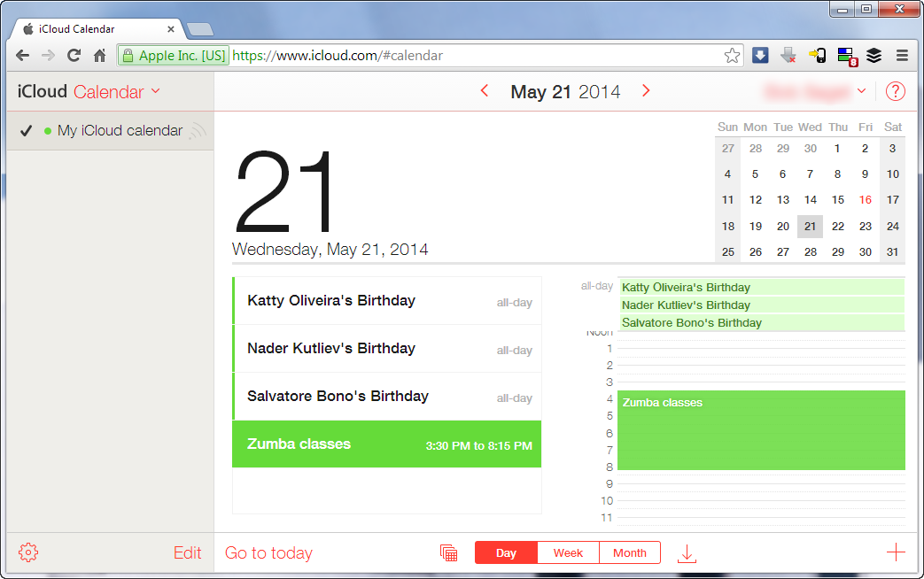Toggle the My iCloud calendar checkmark
924x579 pixels.
pyautogui.click(x=26, y=131)
